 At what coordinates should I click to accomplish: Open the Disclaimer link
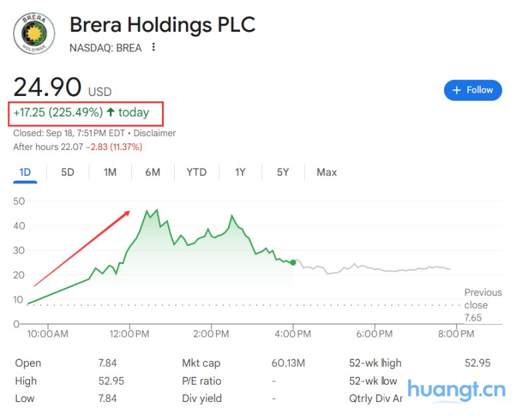(x=155, y=133)
